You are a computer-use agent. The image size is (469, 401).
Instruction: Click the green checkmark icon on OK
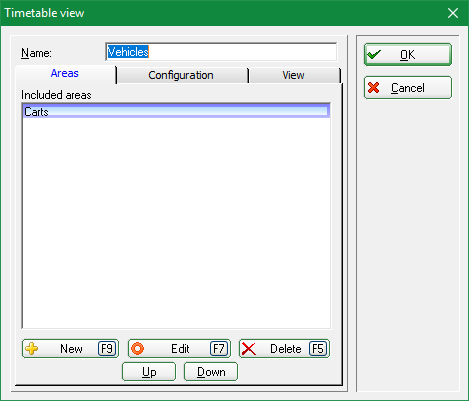pyautogui.click(x=374, y=54)
